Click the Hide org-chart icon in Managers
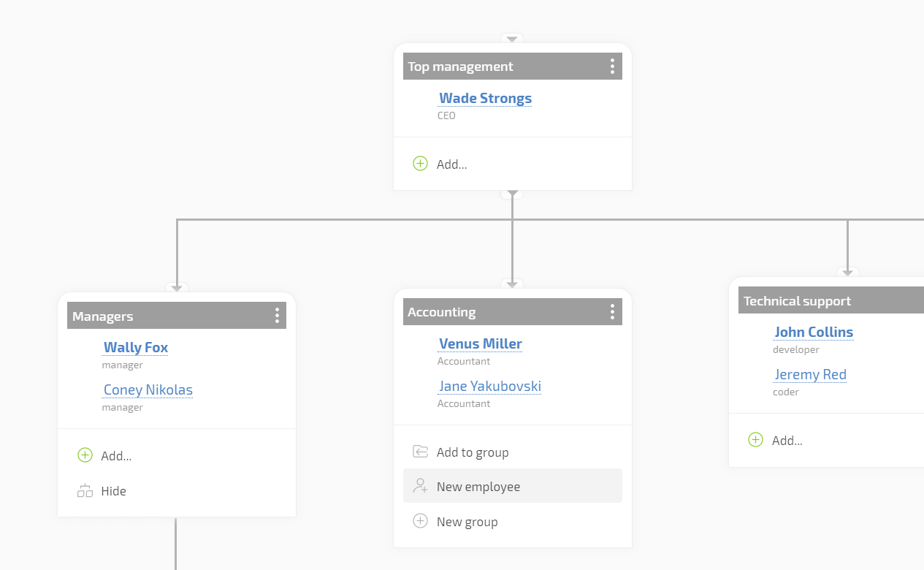Viewport: 924px width, 570px height. (85, 491)
